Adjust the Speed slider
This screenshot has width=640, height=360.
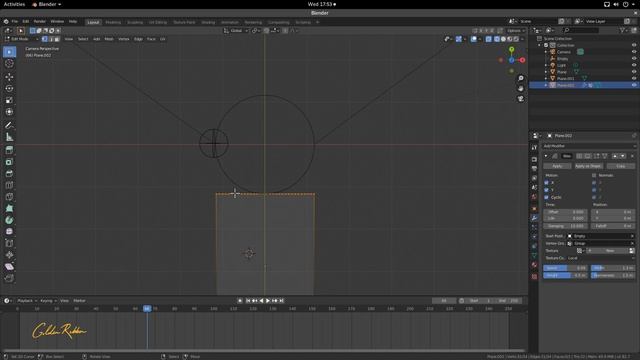tap(565, 268)
